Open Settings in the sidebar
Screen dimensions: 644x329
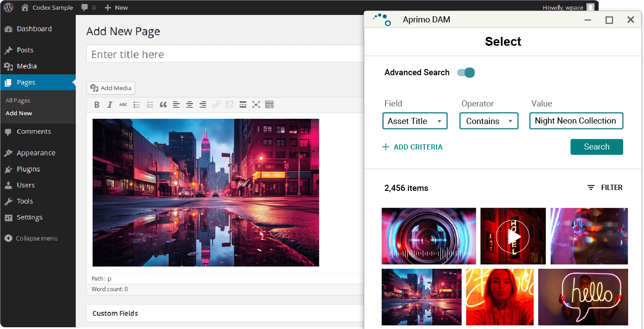pos(38,217)
